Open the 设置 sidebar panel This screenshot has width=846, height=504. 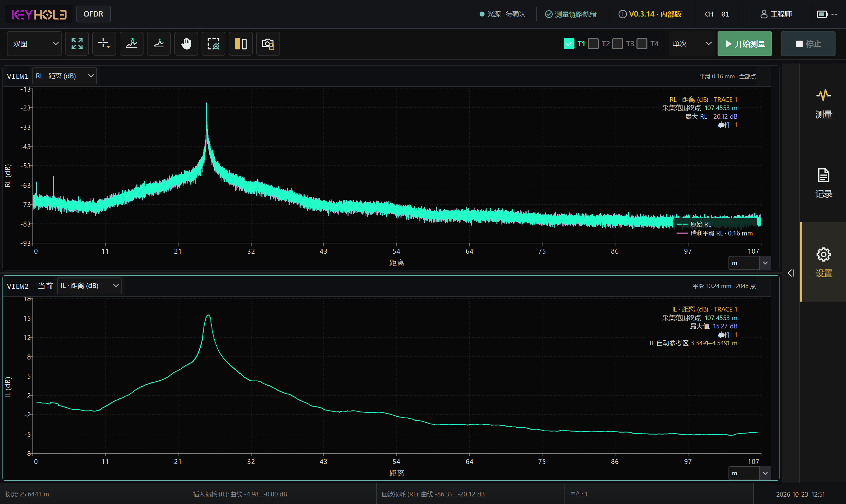click(x=823, y=262)
